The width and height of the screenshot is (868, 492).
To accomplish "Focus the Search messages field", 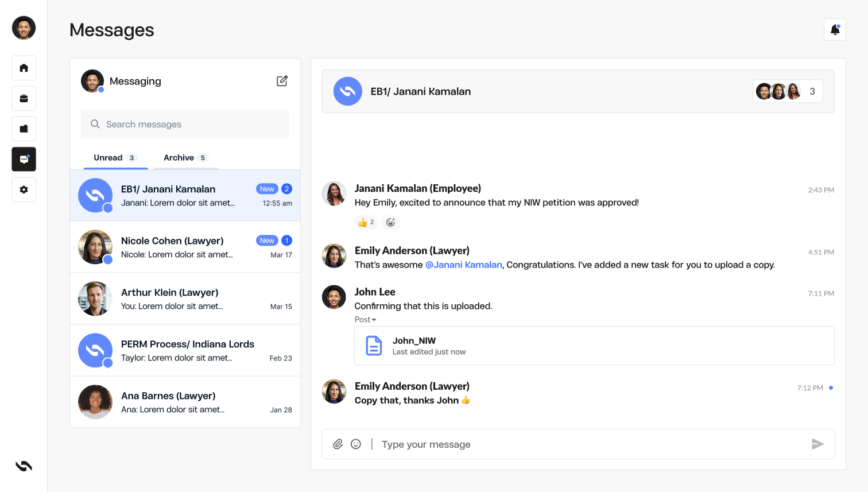I will 185,124.
